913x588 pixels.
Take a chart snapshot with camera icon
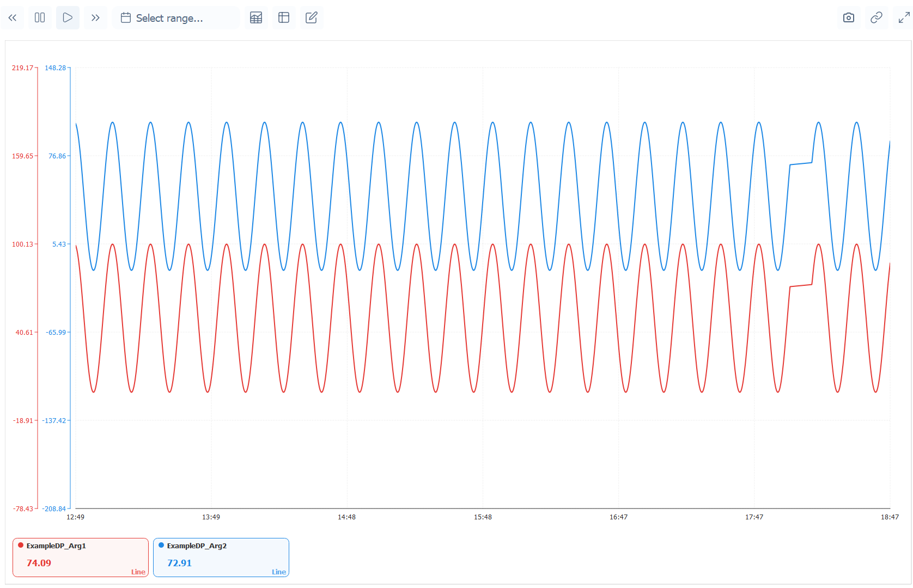[848, 18]
